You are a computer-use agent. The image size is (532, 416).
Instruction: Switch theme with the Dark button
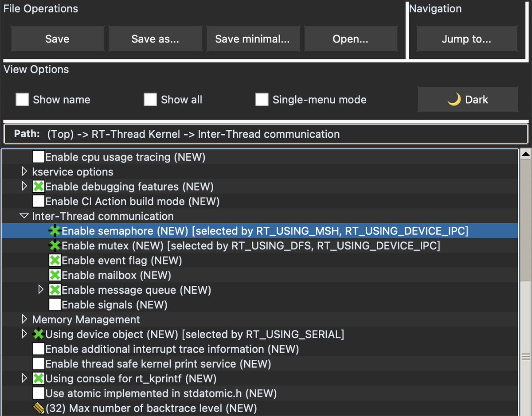coord(468,100)
